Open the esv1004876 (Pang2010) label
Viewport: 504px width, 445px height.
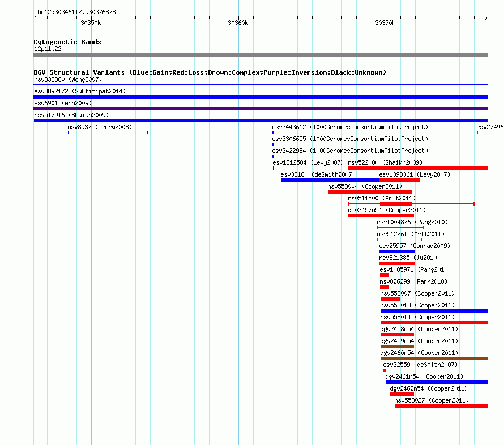(412, 222)
